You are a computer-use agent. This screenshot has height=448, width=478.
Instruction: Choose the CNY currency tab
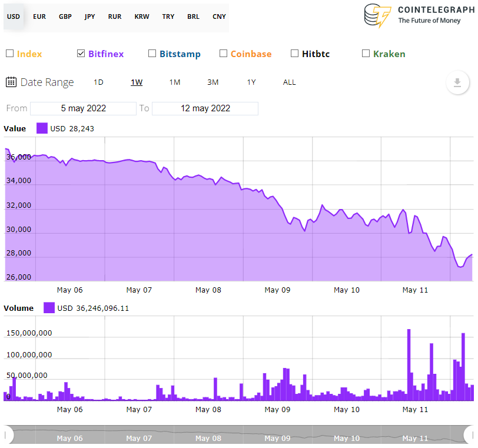click(219, 16)
